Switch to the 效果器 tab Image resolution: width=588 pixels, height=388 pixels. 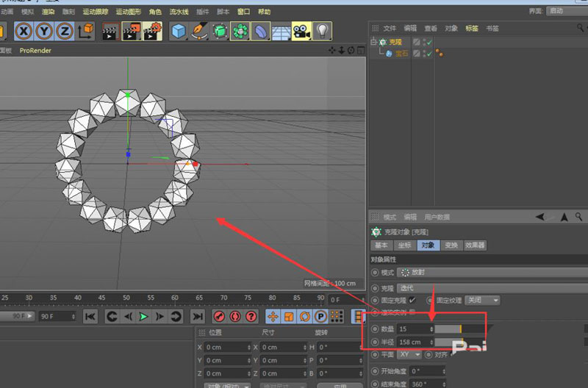pyautogui.click(x=475, y=245)
